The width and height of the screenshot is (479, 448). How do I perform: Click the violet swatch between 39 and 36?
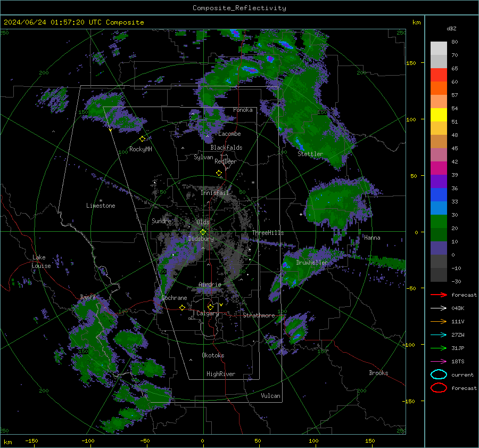[x=439, y=181]
